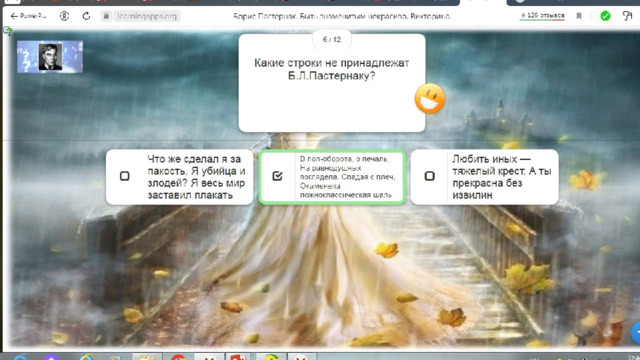This screenshot has width=640, height=360.
Task: Select the answer card text 'Любить иных'
Action: (x=502, y=177)
